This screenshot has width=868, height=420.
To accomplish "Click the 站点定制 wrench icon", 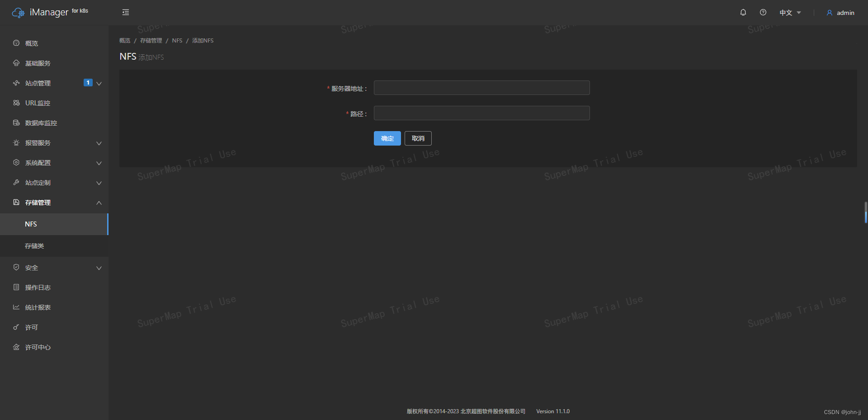I will pyautogui.click(x=16, y=182).
